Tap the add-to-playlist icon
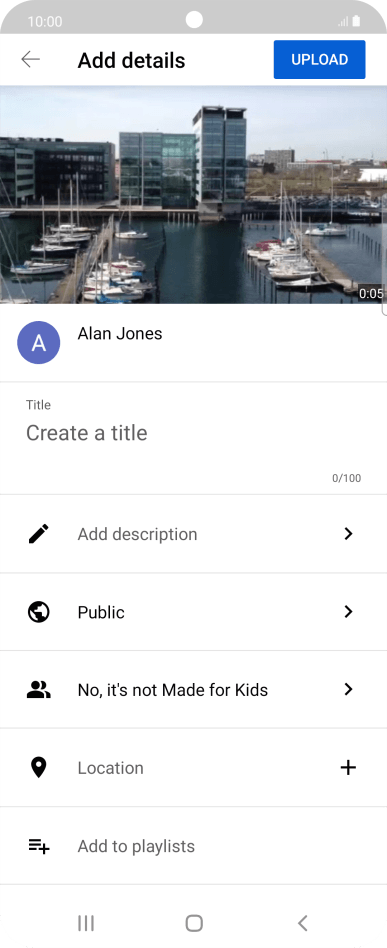387x948 pixels. 39,846
